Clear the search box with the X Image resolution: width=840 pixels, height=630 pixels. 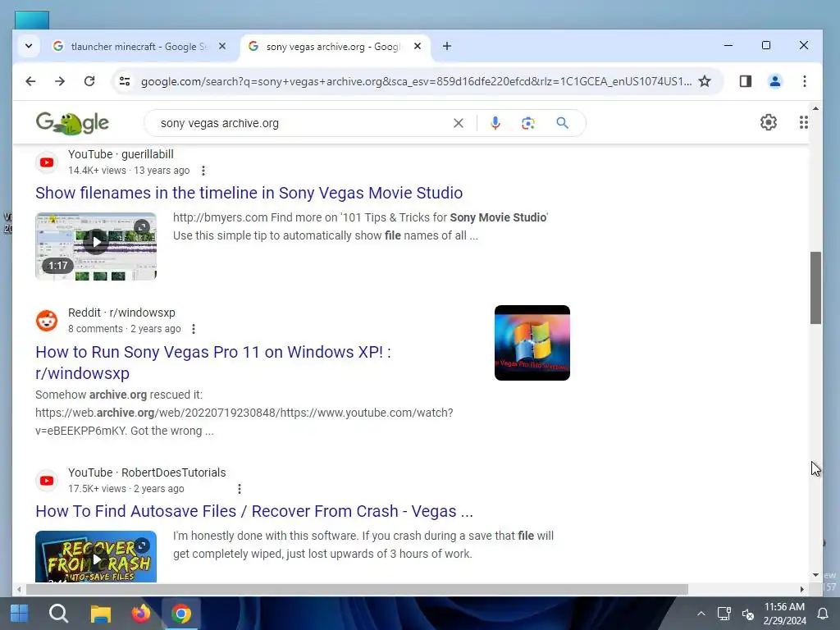[x=459, y=123]
